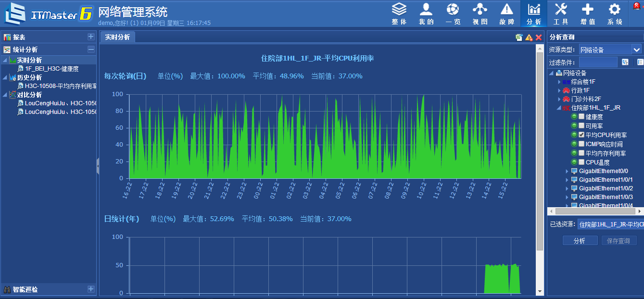Click the green status icon beside ICMP响应时间
Viewport: 644px width, 299px height.
(x=574, y=144)
